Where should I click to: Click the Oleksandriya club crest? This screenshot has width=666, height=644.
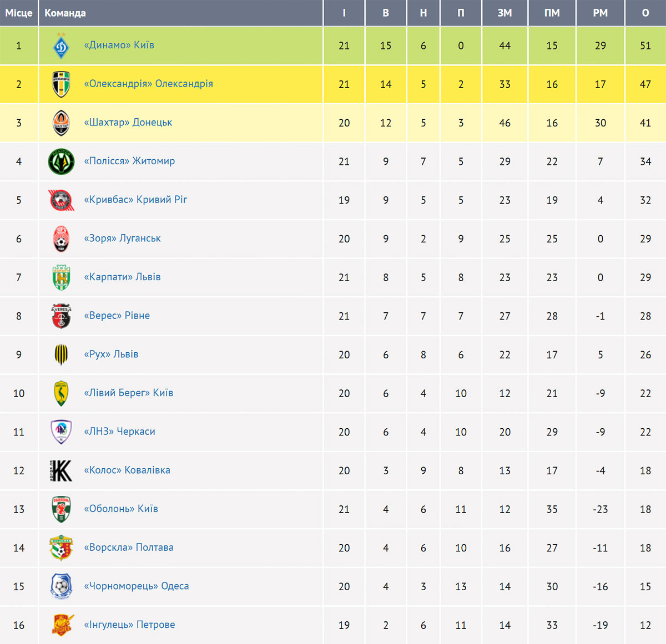[61, 84]
